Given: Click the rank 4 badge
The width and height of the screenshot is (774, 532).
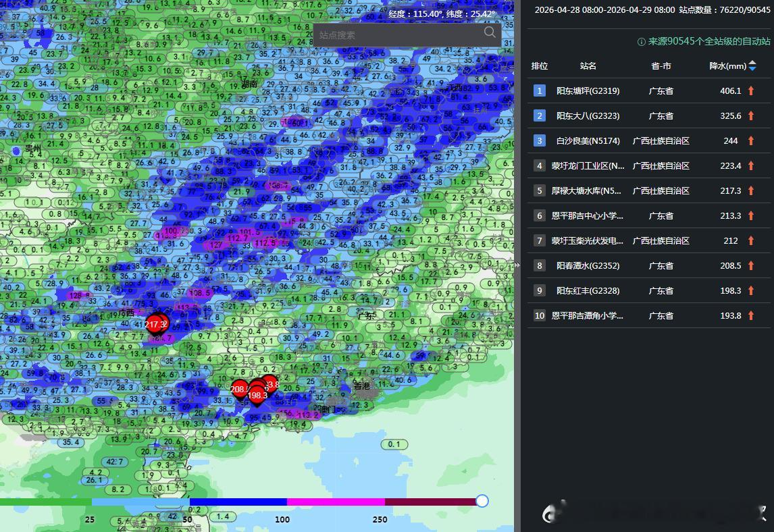Looking at the screenshot, I should (540, 166).
